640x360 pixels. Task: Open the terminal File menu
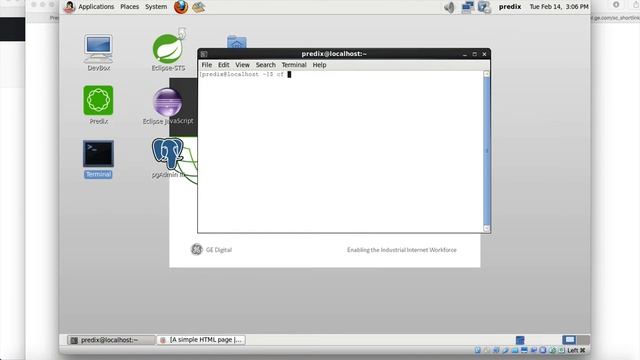[207, 65]
